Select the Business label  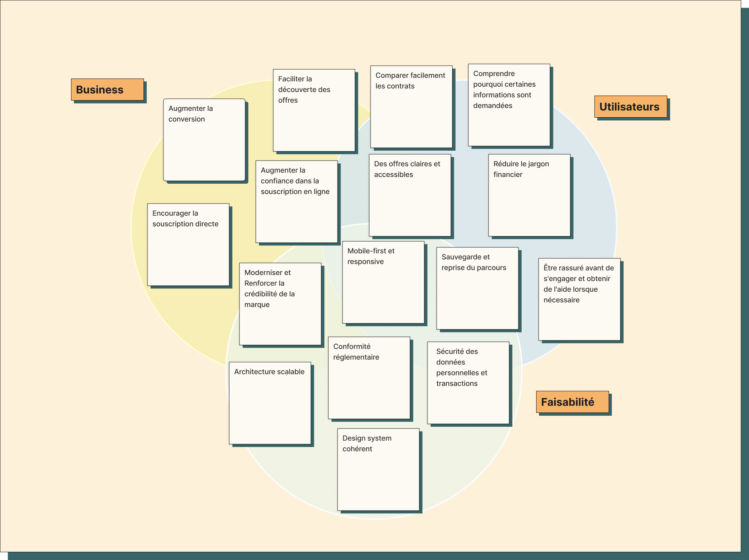tap(107, 90)
